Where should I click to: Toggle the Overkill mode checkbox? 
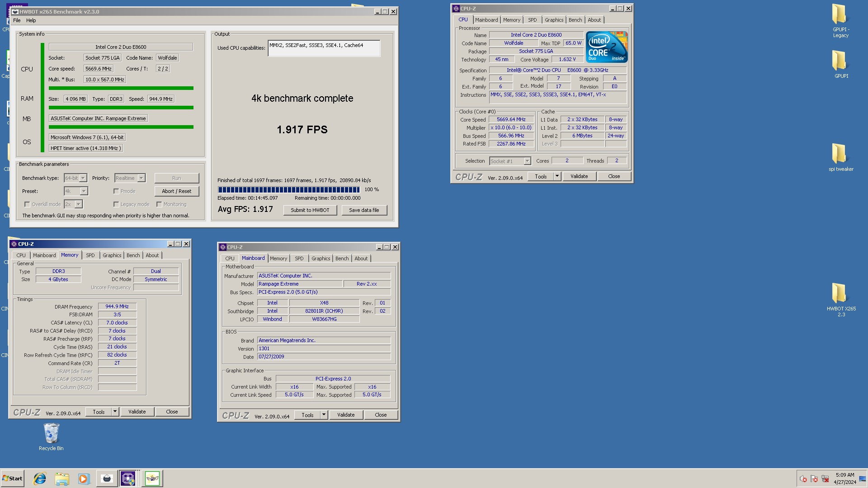point(27,205)
